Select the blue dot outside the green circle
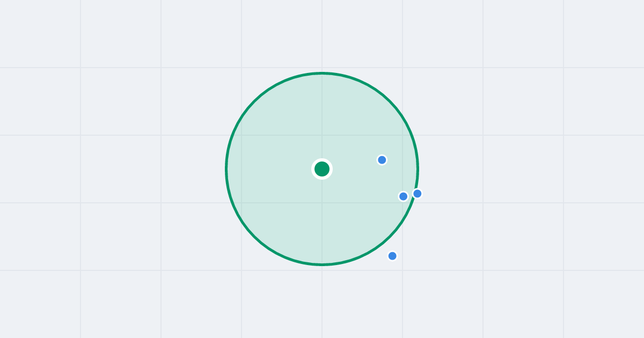This screenshot has height=338, width=644. click(392, 256)
